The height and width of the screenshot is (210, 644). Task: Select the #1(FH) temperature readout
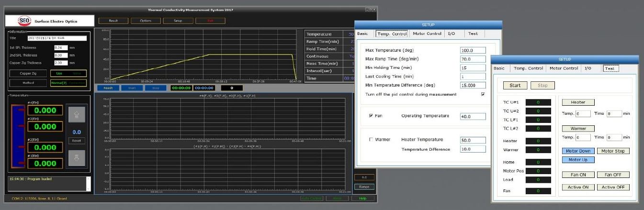pos(45,164)
